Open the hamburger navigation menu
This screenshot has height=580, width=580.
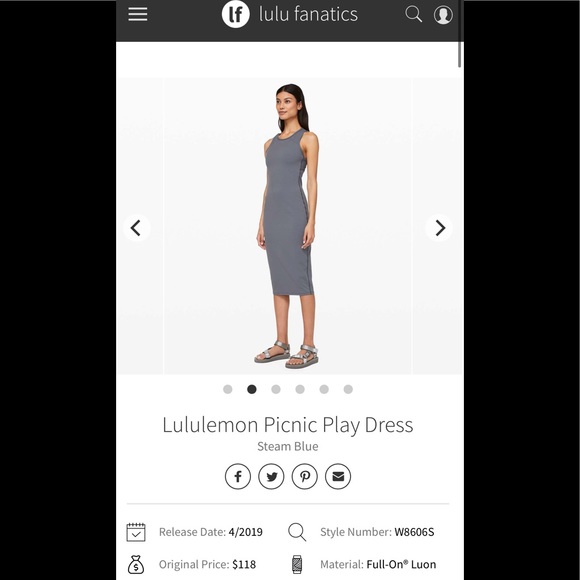138,14
